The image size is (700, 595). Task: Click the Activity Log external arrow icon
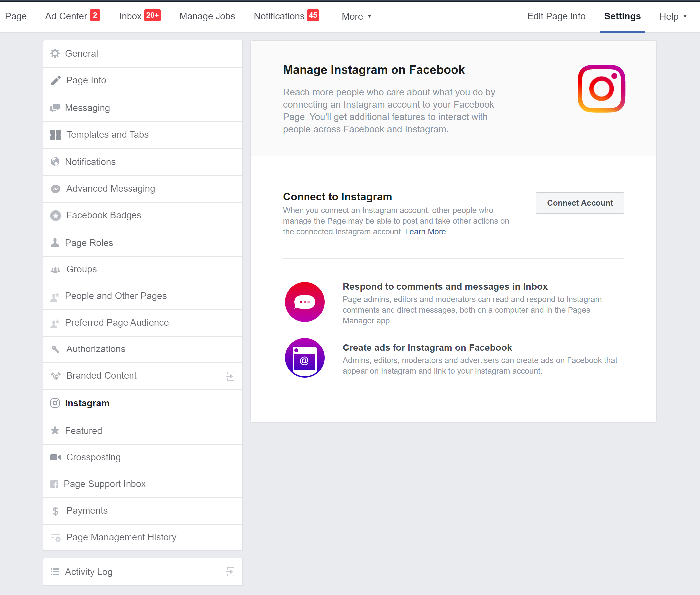pos(230,572)
